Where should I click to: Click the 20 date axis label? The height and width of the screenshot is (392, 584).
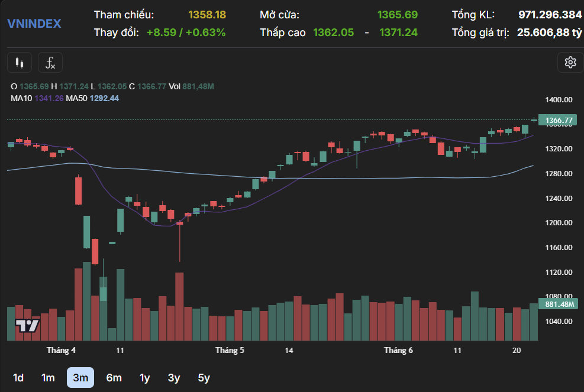tap(517, 350)
